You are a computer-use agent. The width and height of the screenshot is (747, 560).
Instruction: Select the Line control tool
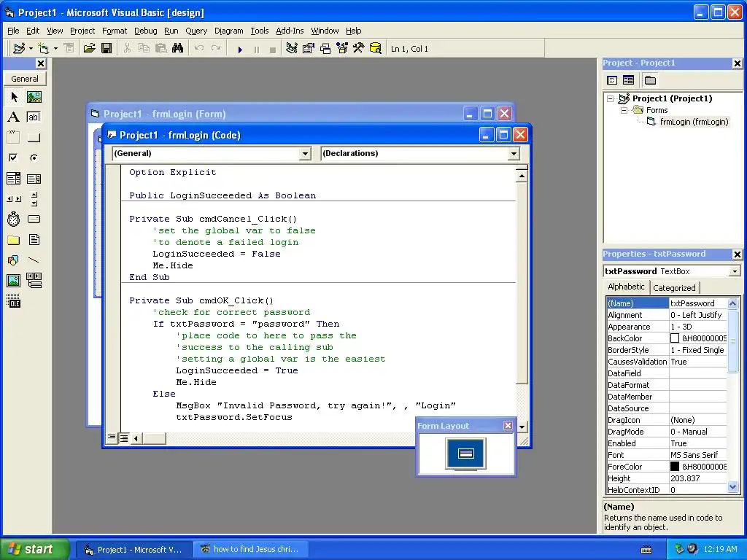34,260
